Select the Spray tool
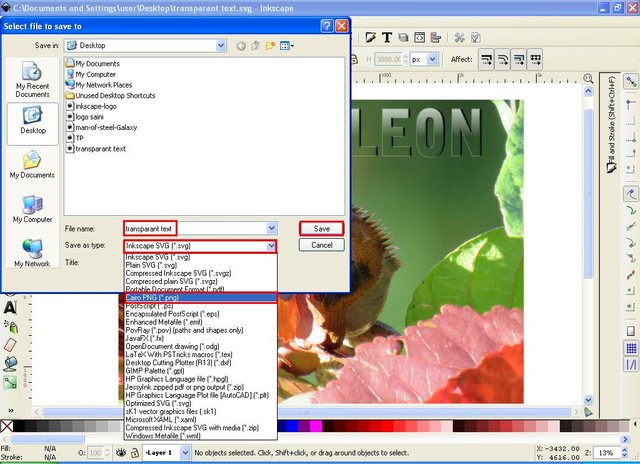640x464 pixels. click(10, 326)
